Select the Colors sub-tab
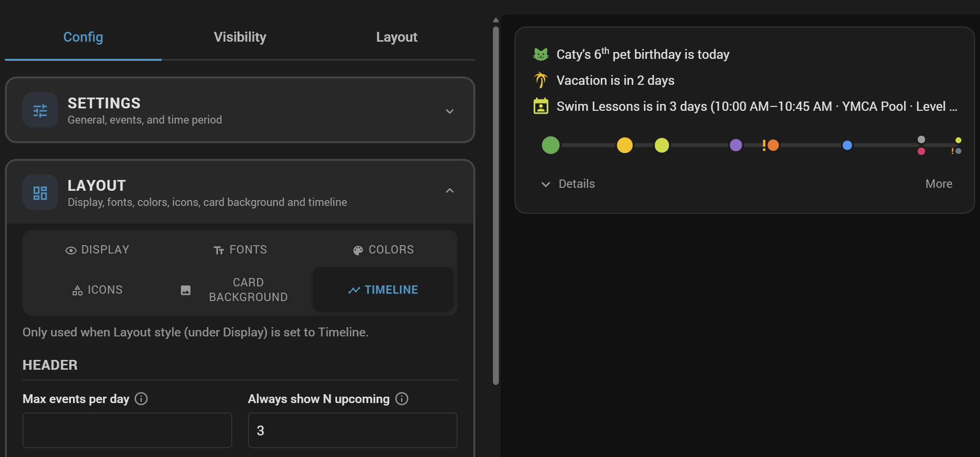Screen dimensions: 980x457 [x=383, y=250]
